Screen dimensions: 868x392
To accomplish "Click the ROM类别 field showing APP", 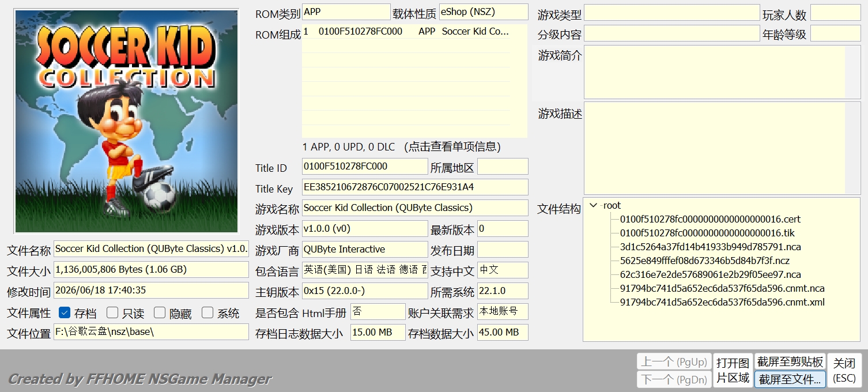I will pyautogui.click(x=346, y=12).
